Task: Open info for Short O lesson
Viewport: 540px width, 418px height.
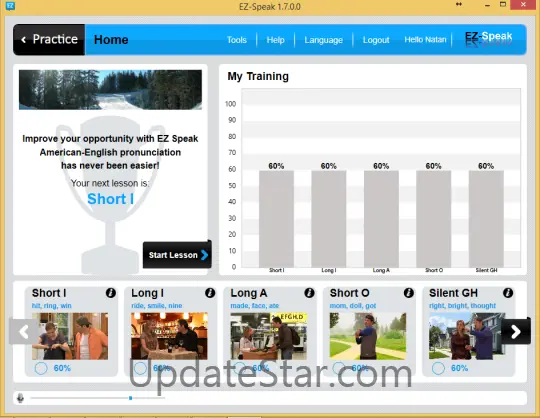Action: click(x=408, y=293)
